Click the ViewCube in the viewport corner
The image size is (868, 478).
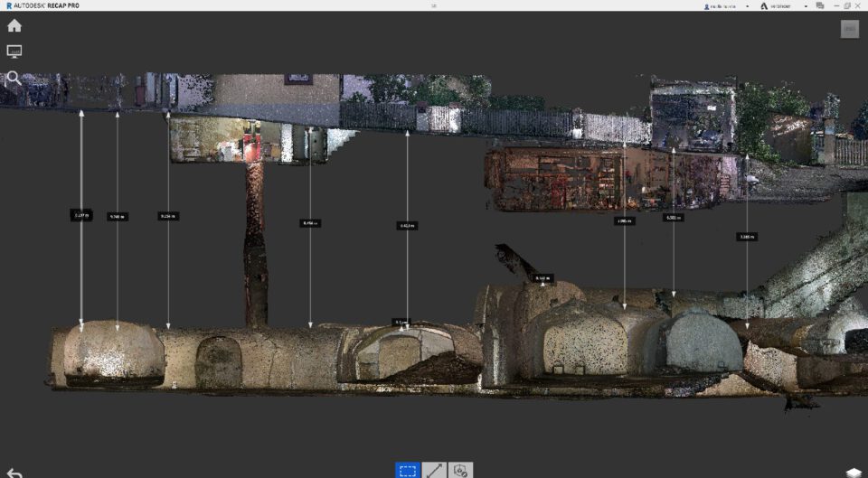coord(850,29)
